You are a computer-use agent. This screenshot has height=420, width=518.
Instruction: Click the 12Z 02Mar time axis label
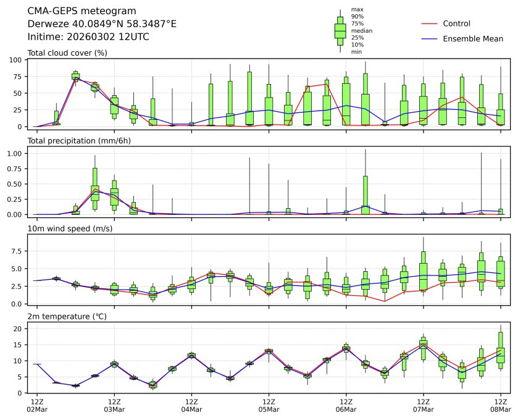[x=36, y=405]
